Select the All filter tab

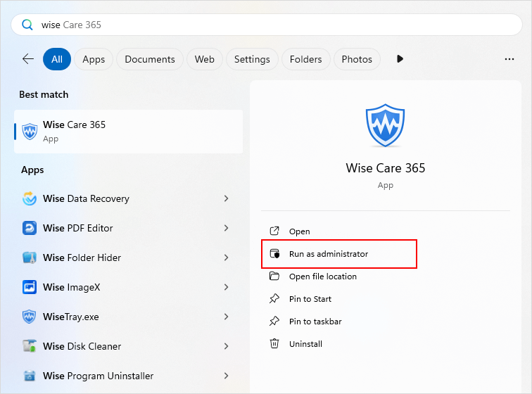tap(57, 59)
